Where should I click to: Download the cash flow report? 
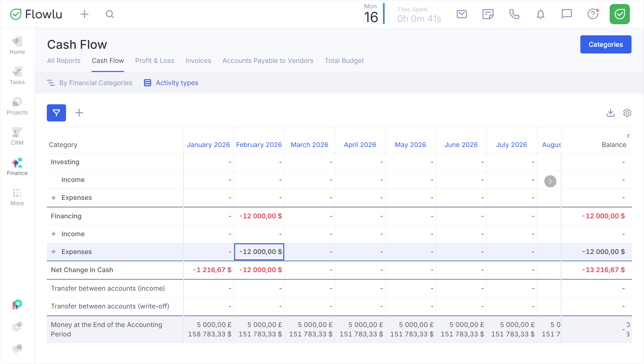(610, 113)
